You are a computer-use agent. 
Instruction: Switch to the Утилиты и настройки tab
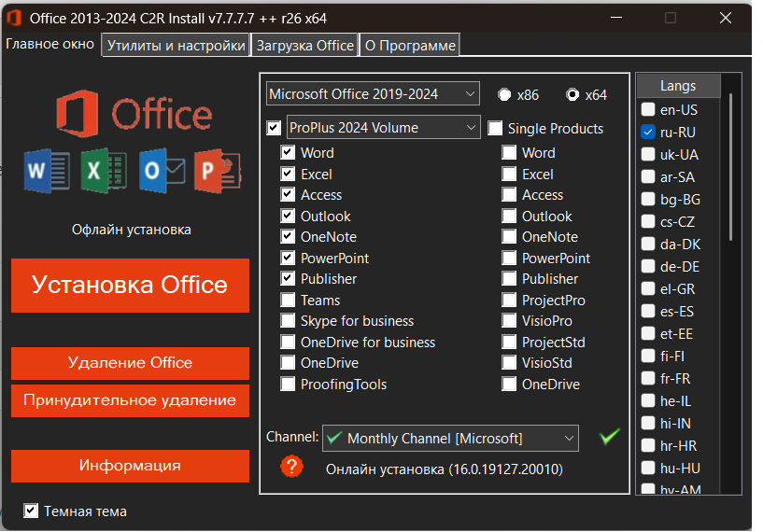[176, 45]
